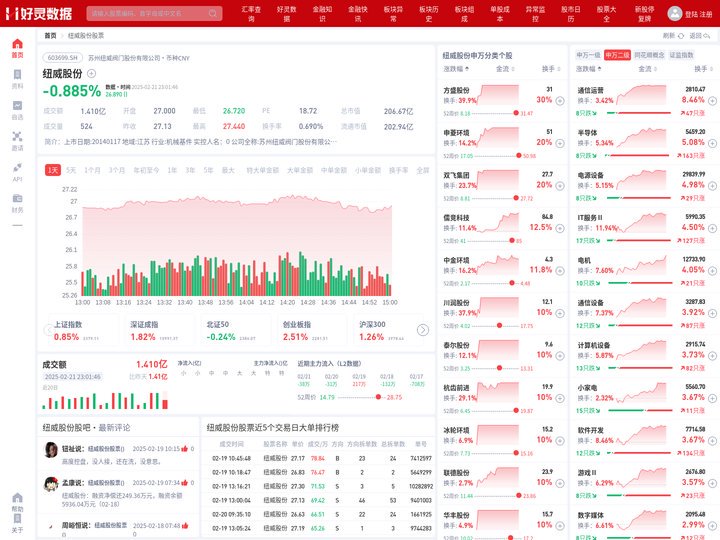Toggle the 全屏 fullscreen chart option

(423, 170)
